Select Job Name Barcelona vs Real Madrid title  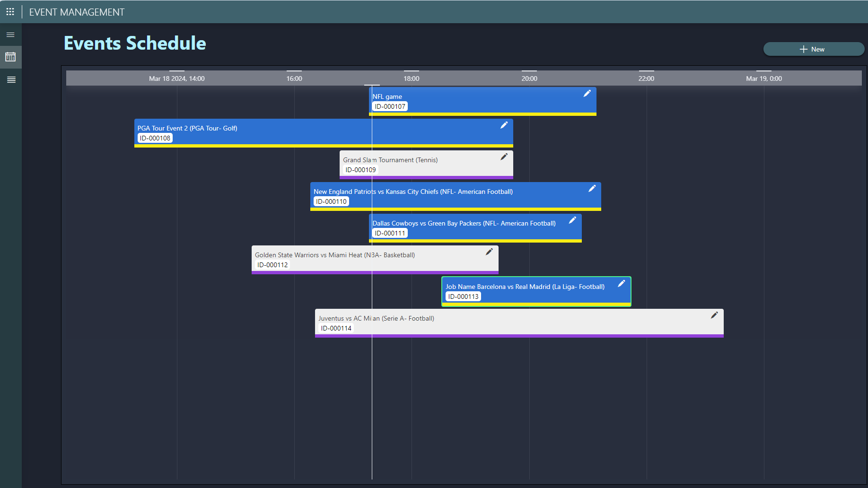pos(525,287)
